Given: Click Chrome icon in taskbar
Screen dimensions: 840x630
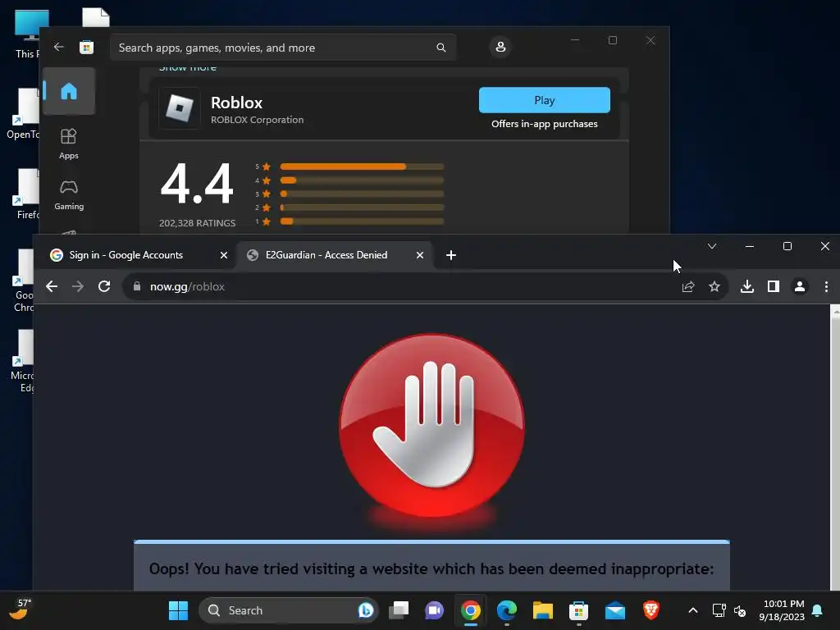Looking at the screenshot, I should tap(470, 610).
